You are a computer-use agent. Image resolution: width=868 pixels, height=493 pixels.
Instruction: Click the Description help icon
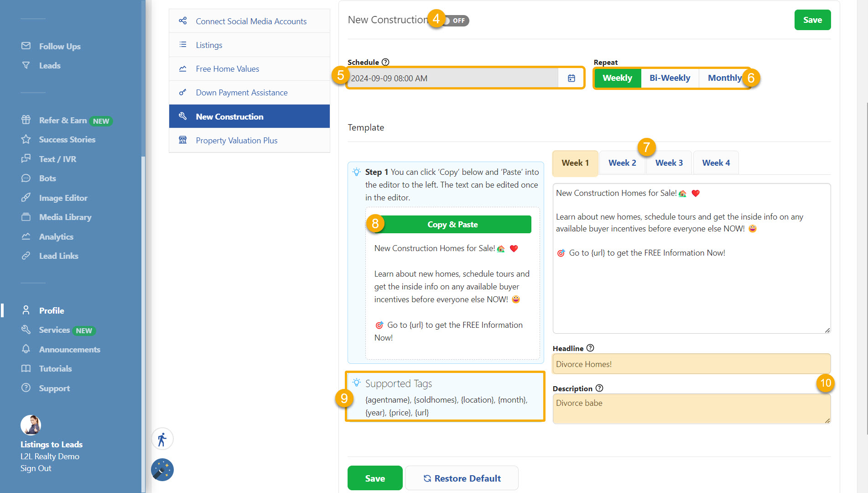[599, 388]
